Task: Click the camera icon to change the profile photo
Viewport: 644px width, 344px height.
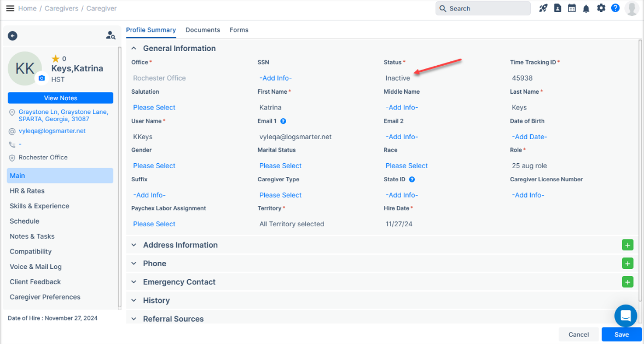Action: (x=41, y=79)
